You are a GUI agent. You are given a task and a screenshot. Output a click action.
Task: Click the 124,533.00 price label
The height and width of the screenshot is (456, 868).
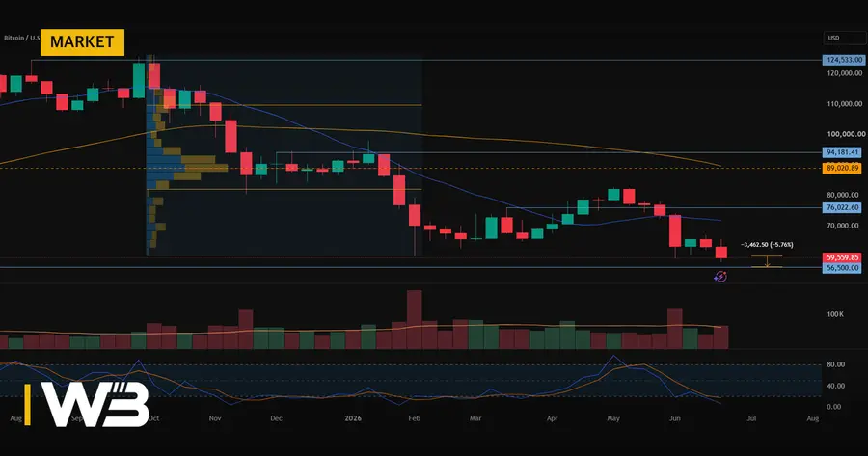(844, 59)
